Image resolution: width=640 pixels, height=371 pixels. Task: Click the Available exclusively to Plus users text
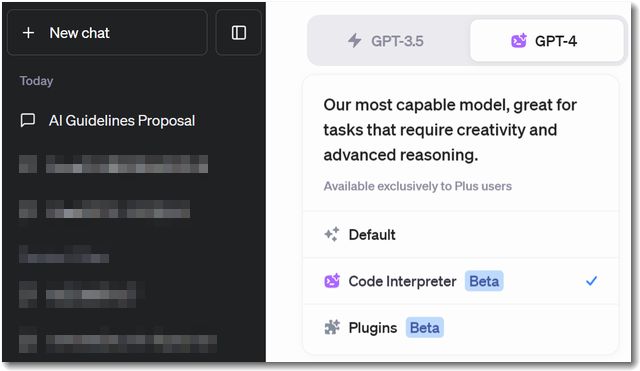[418, 186]
